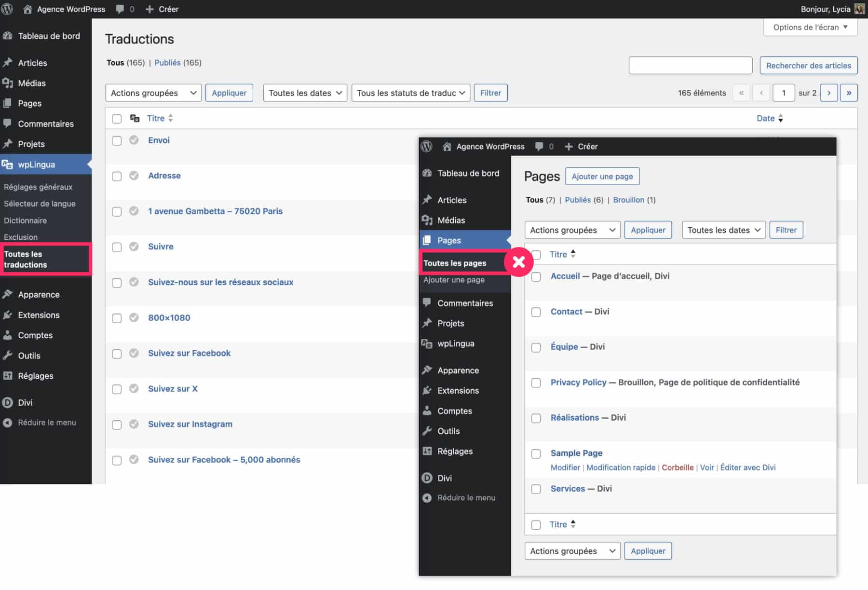The image size is (868, 590).
Task: Click the status checkmark icon beside Suivre
Action: (x=134, y=247)
